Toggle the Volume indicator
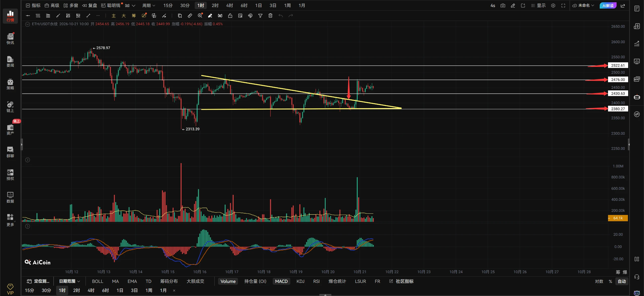 click(228, 281)
